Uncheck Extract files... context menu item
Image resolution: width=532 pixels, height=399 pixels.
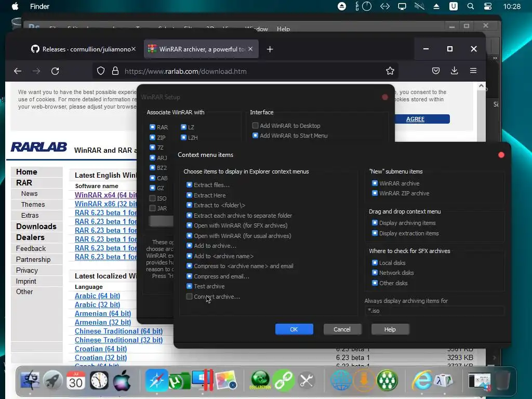tap(189, 185)
